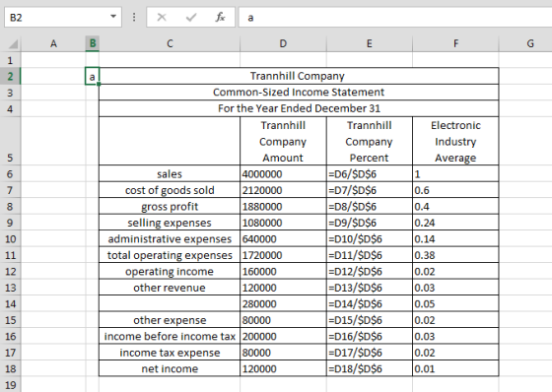552x392 pixels.
Task: Click the formula cell =D14/$D$6
Action: click(x=370, y=303)
